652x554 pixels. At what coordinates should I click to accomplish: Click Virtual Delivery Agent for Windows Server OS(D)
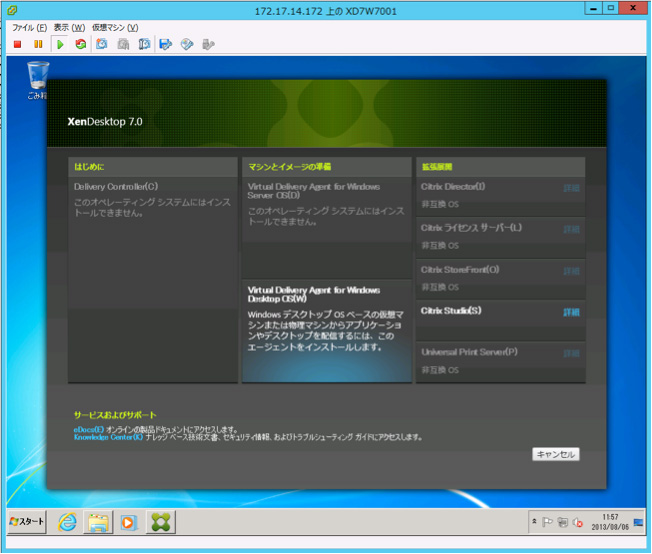click(314, 191)
